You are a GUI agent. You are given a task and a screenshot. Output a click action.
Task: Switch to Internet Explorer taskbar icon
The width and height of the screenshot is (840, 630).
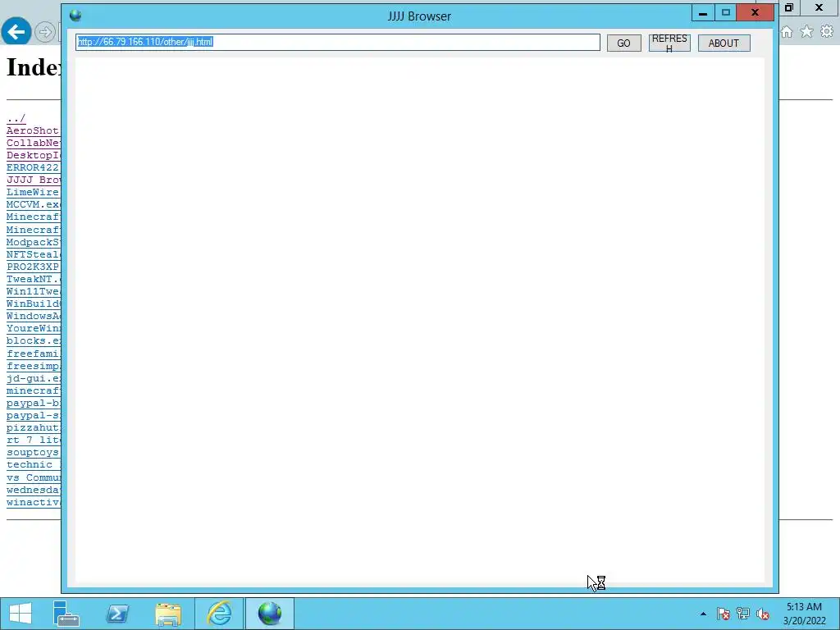pos(219,614)
